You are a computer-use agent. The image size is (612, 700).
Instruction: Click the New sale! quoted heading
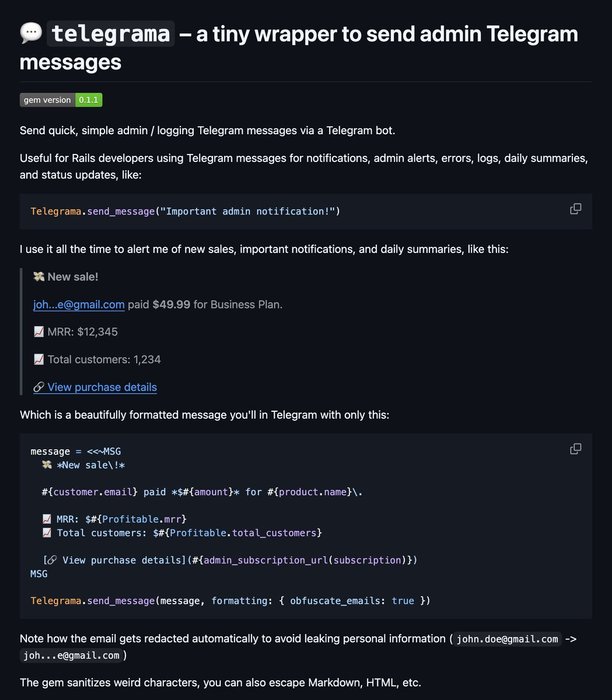click(x=73, y=277)
